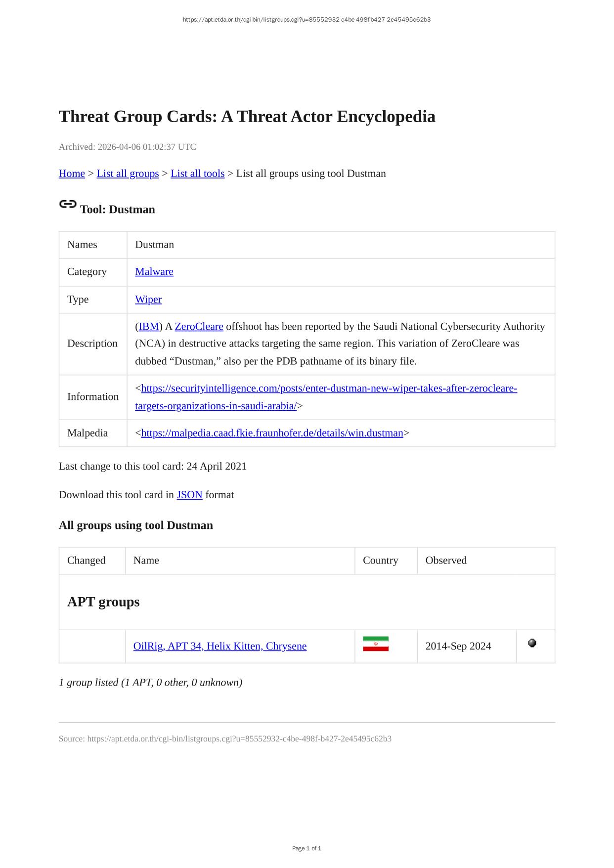The height and width of the screenshot is (868, 614).
Task: Open List all tools breadcrumb
Action: tap(197, 174)
